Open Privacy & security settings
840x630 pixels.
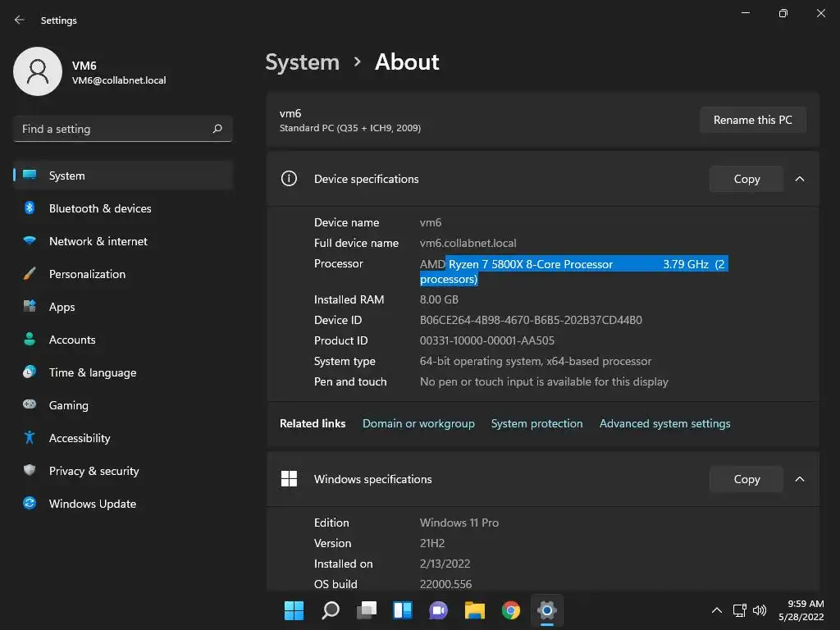pyautogui.click(x=123, y=471)
